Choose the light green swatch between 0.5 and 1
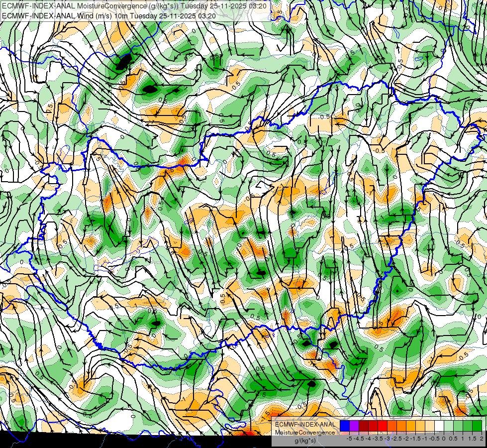This screenshot has height=448, width=487. click(458, 426)
